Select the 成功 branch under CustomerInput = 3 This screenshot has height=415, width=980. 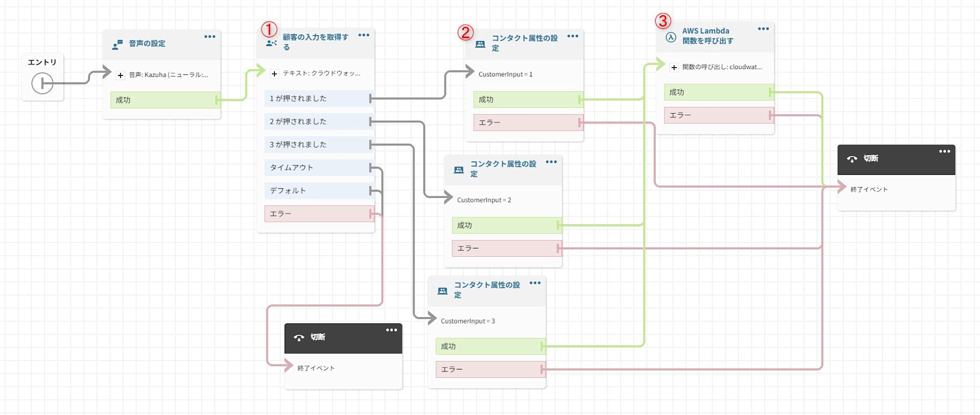coord(490,346)
